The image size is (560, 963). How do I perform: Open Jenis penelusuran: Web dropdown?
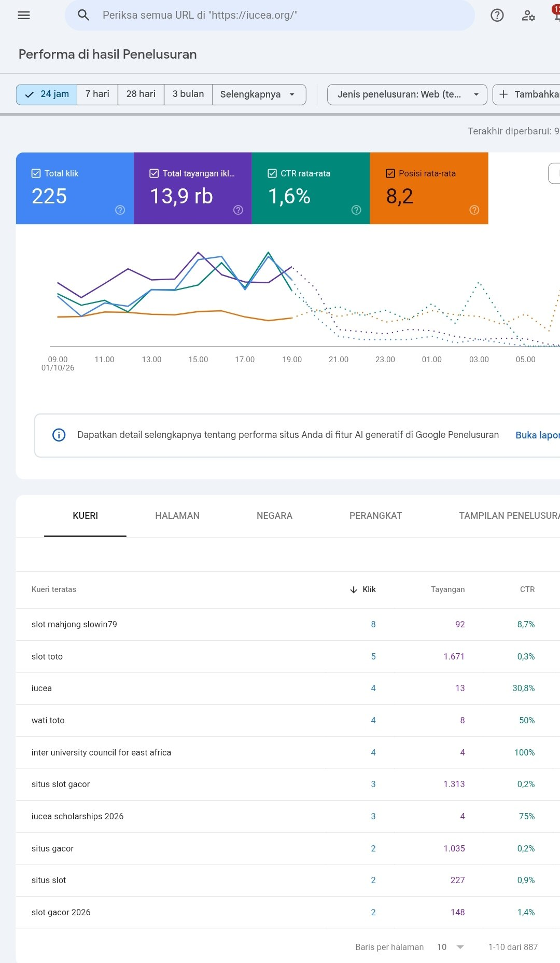pyautogui.click(x=407, y=94)
